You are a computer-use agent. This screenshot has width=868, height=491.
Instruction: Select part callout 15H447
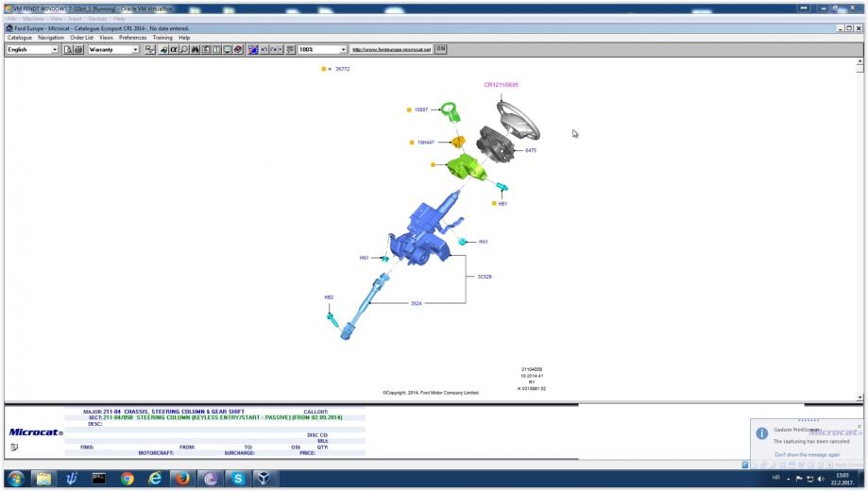tap(426, 143)
